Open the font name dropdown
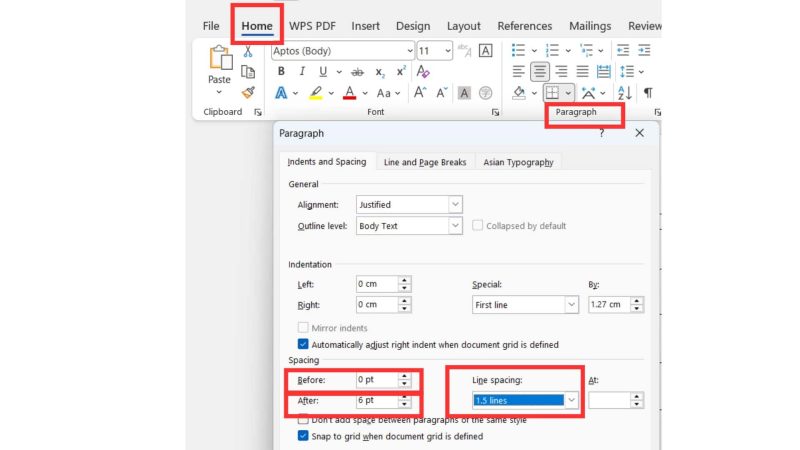The height and width of the screenshot is (450, 800). pyautogui.click(x=409, y=51)
